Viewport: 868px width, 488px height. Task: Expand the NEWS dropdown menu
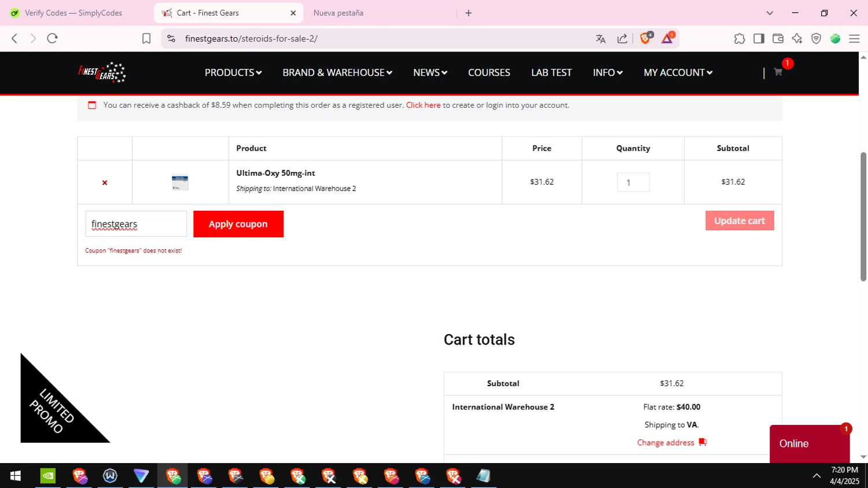click(x=430, y=72)
